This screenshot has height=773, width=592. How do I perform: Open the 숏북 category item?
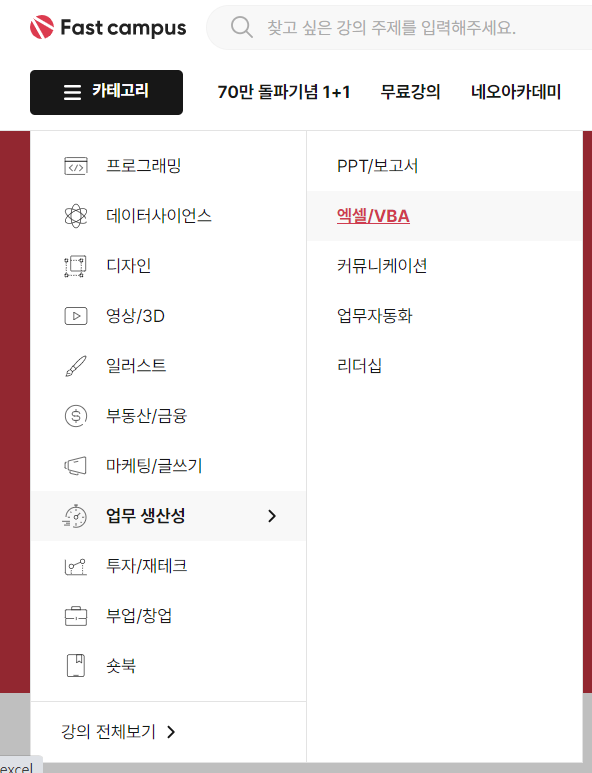click(x=168, y=666)
